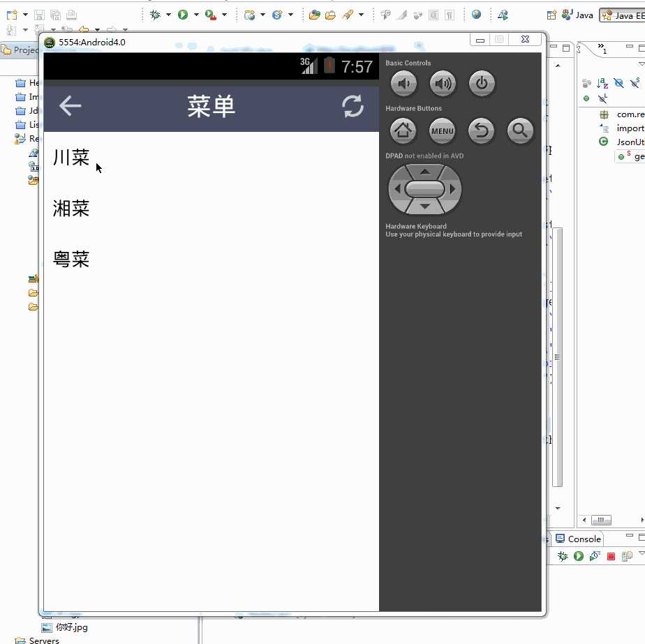Viewport: 645px width, 644px height.
Task: Click the Console green run icon
Action: click(579, 556)
